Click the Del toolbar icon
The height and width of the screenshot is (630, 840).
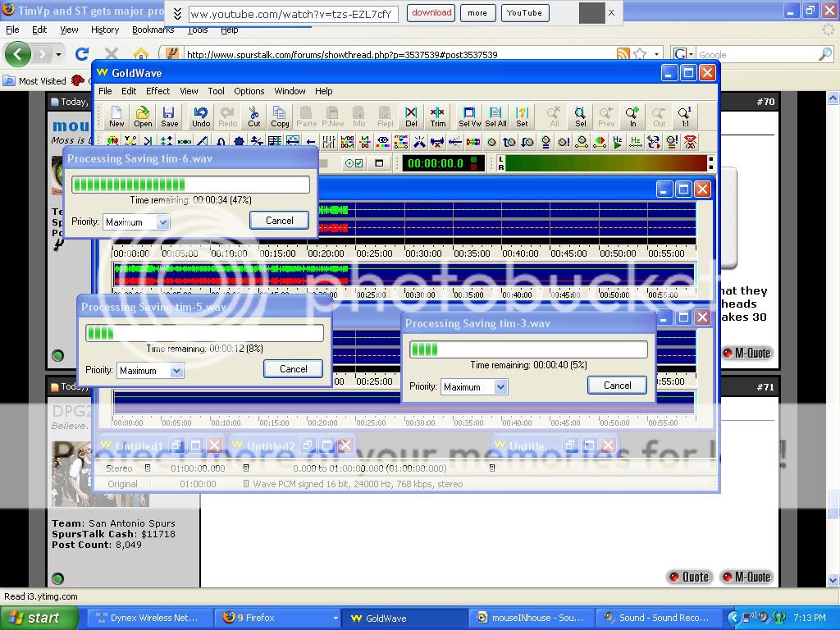pyautogui.click(x=411, y=116)
